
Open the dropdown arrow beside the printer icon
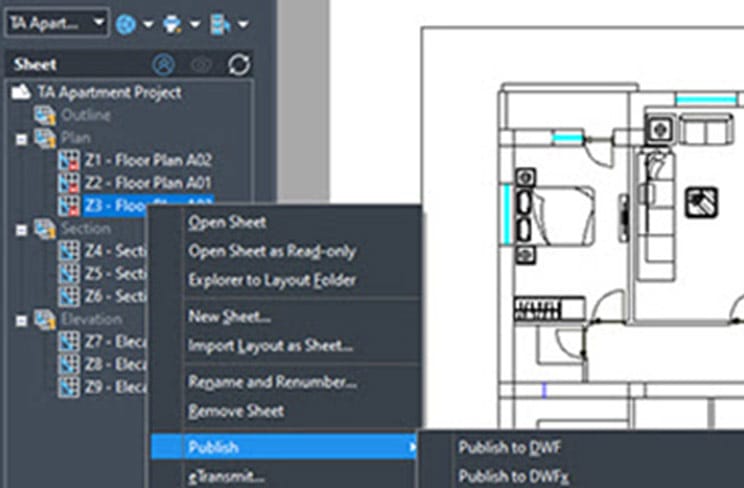[x=196, y=23]
